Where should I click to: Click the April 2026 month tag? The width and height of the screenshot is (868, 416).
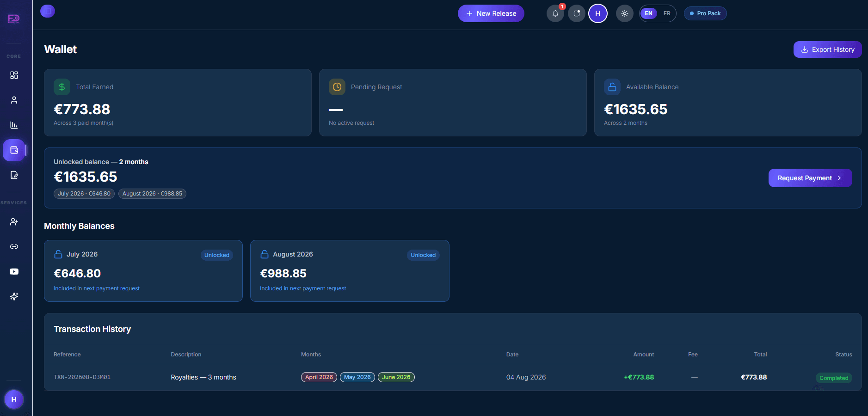[319, 377]
